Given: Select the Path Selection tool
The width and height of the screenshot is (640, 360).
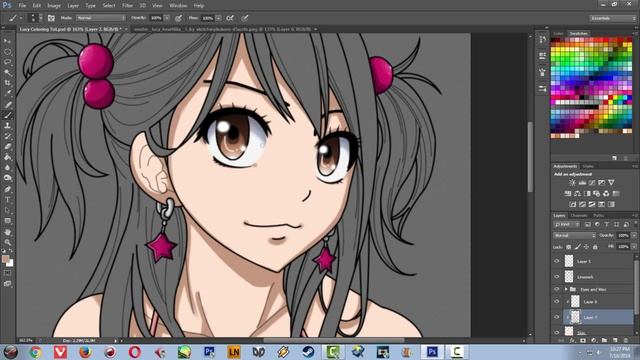Looking at the screenshot, I should point(7,210).
